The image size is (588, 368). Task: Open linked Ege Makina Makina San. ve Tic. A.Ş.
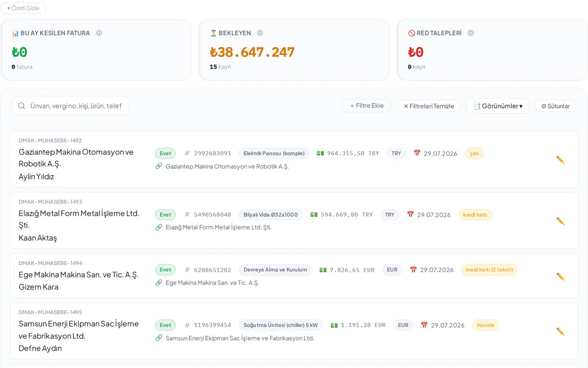212,283
